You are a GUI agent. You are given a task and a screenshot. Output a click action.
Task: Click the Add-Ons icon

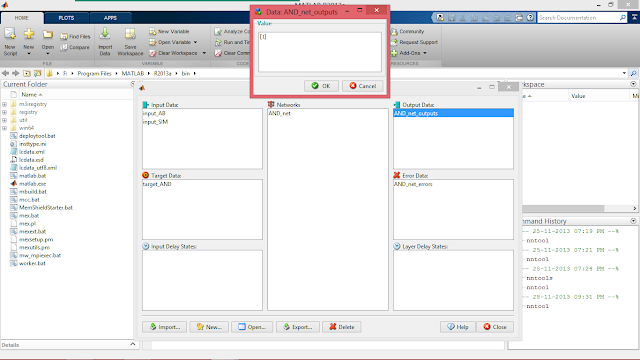tap(394, 53)
